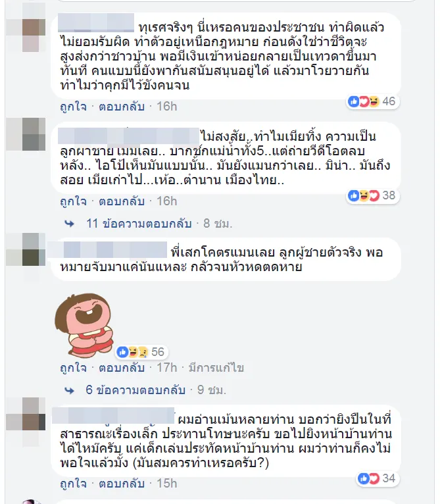Like the comment with 38 reactions
The height and width of the screenshot is (504, 440).
tap(73, 201)
